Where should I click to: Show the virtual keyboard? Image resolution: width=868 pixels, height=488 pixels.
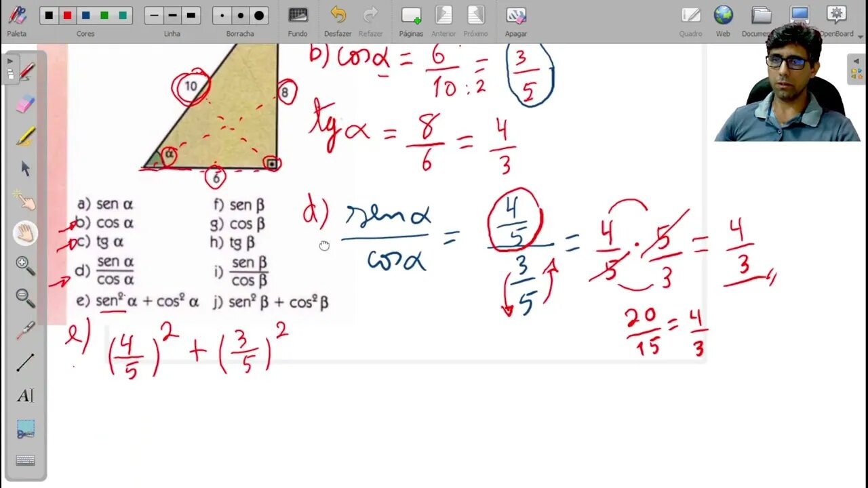(25, 460)
